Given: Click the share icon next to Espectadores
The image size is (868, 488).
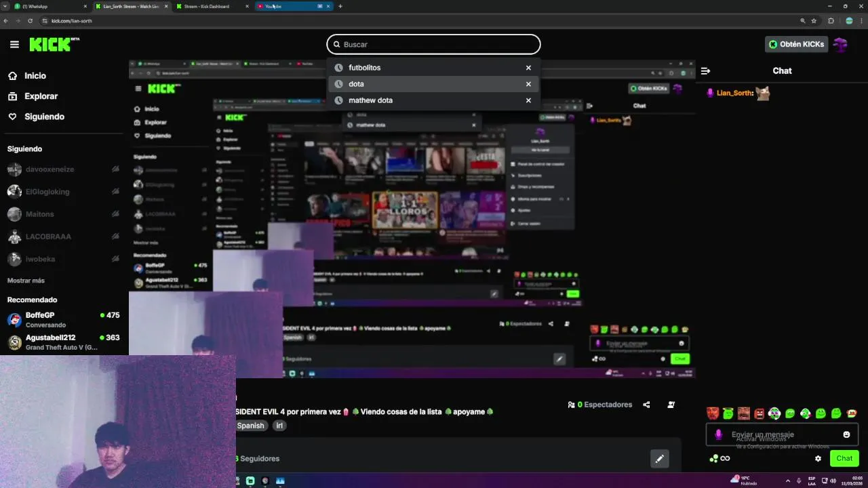Looking at the screenshot, I should tap(646, 405).
